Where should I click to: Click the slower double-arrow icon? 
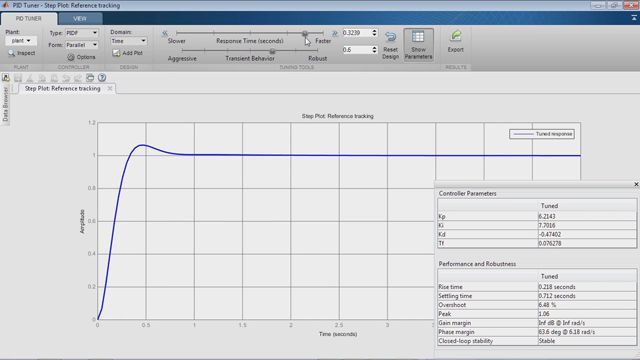click(x=165, y=33)
